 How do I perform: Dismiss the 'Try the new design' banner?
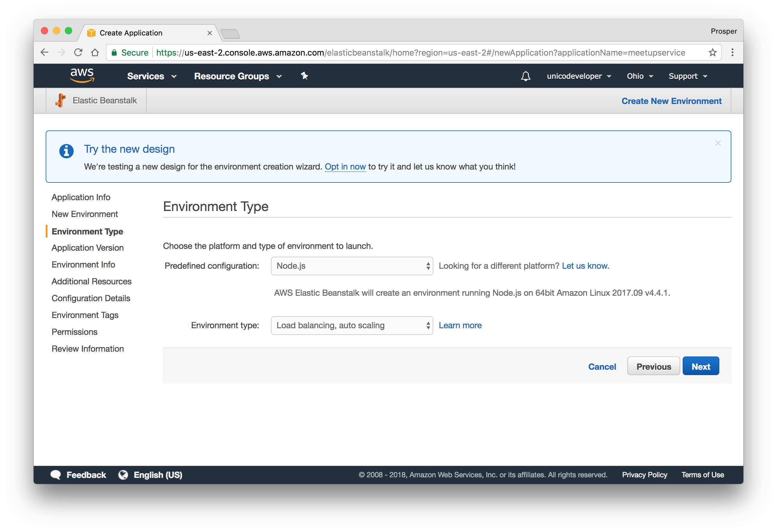718,143
